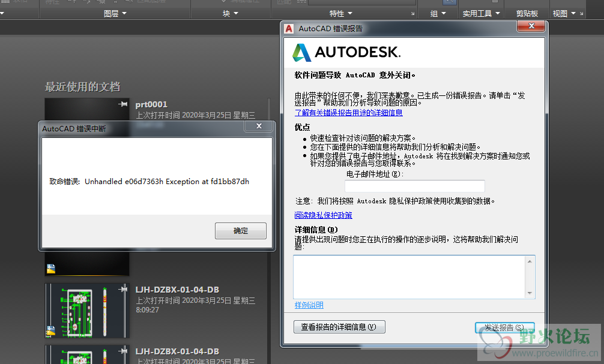The image size is (604, 364).
Task: Pin the prt0001 recent document
Action: point(123,104)
